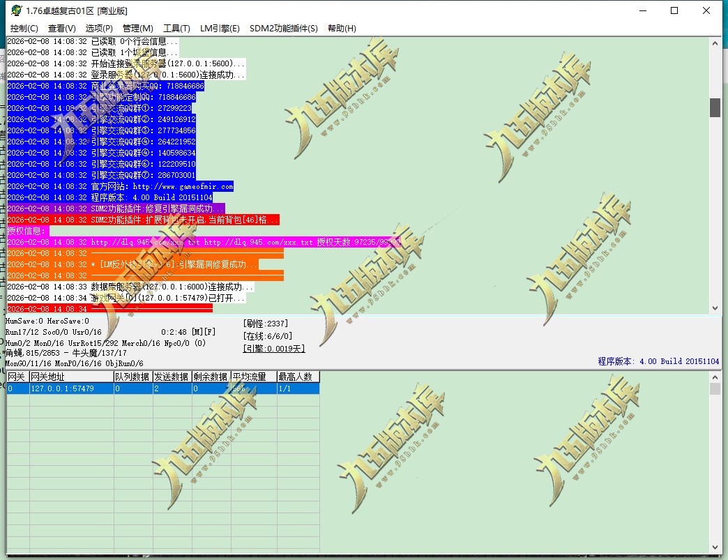The width and height of the screenshot is (728, 560).
Task: Click the log line 商业登录器购买QQ
Action: pyautogui.click(x=105, y=86)
